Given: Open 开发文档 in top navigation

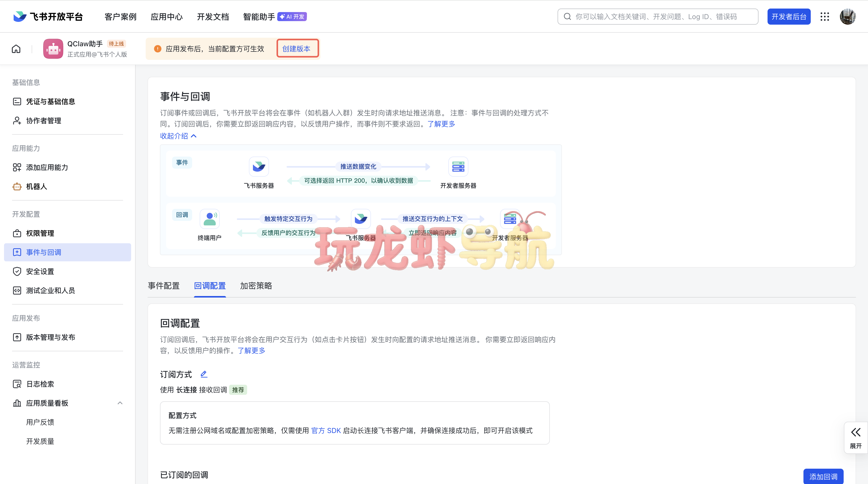Looking at the screenshot, I should click(x=213, y=17).
